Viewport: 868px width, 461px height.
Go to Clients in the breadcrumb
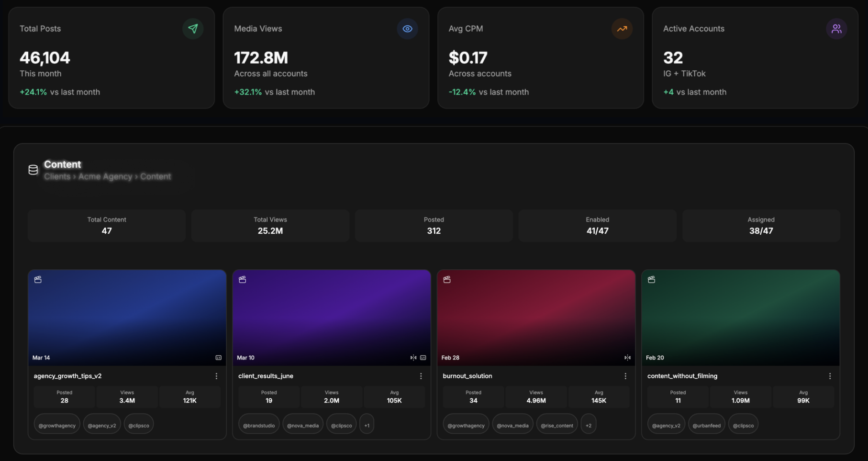pyautogui.click(x=57, y=176)
